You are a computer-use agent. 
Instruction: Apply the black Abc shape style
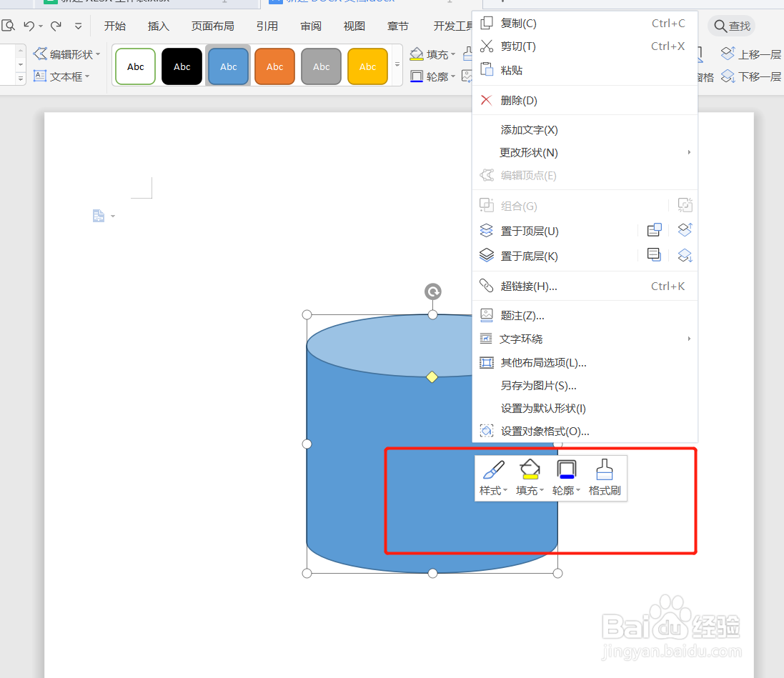point(182,66)
